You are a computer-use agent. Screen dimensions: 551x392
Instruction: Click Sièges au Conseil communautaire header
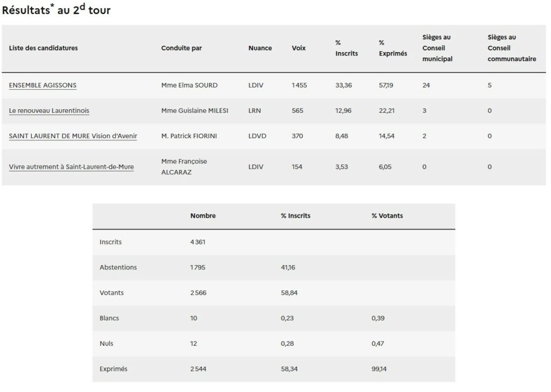(511, 48)
